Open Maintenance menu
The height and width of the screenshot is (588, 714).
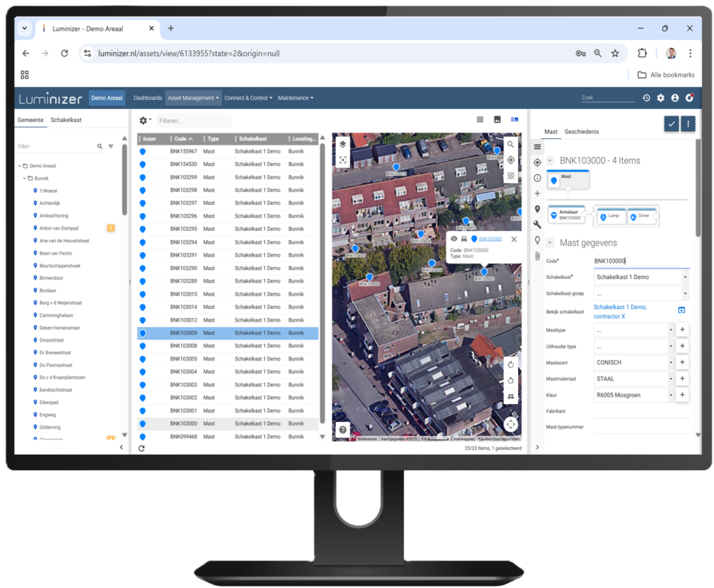click(x=296, y=98)
